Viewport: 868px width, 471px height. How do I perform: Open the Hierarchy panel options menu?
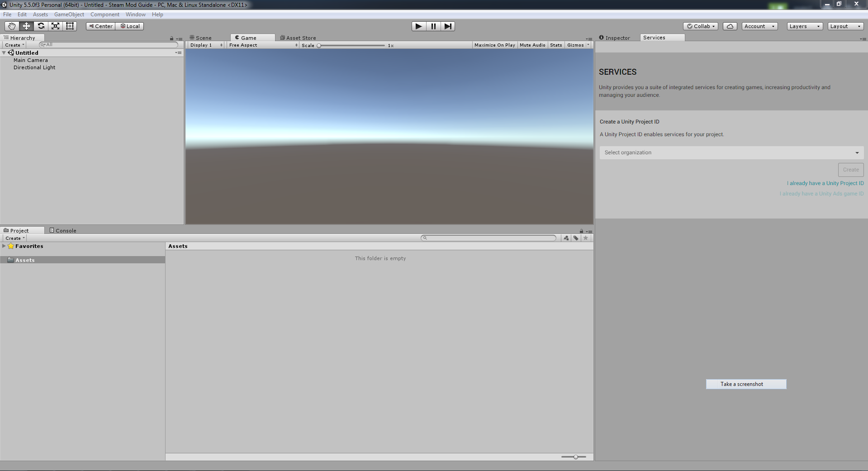click(179, 39)
